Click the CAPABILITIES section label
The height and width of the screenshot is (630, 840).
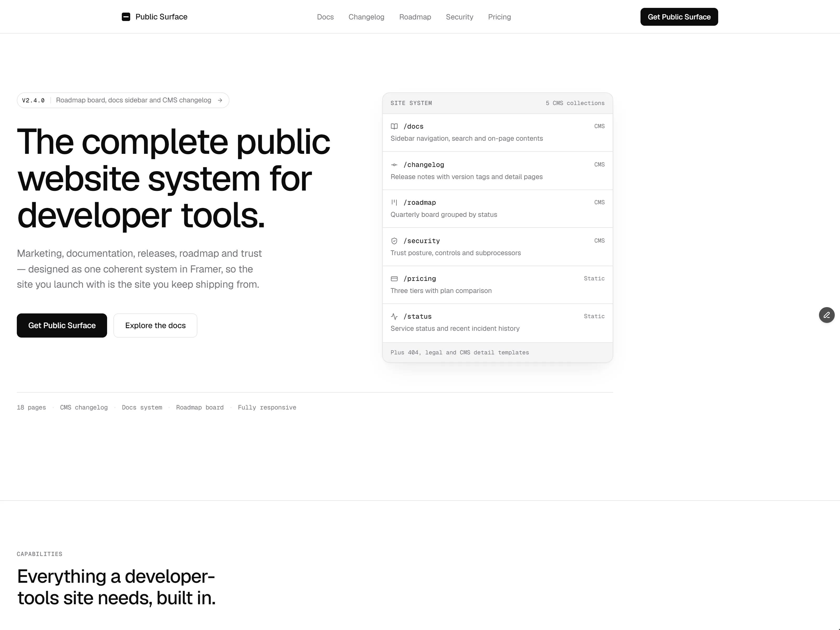[39, 554]
